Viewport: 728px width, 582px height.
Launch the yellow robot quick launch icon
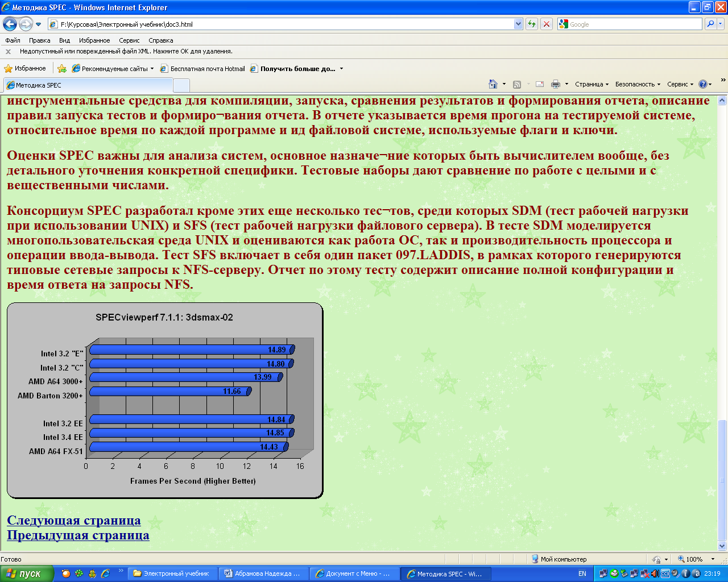(92, 573)
